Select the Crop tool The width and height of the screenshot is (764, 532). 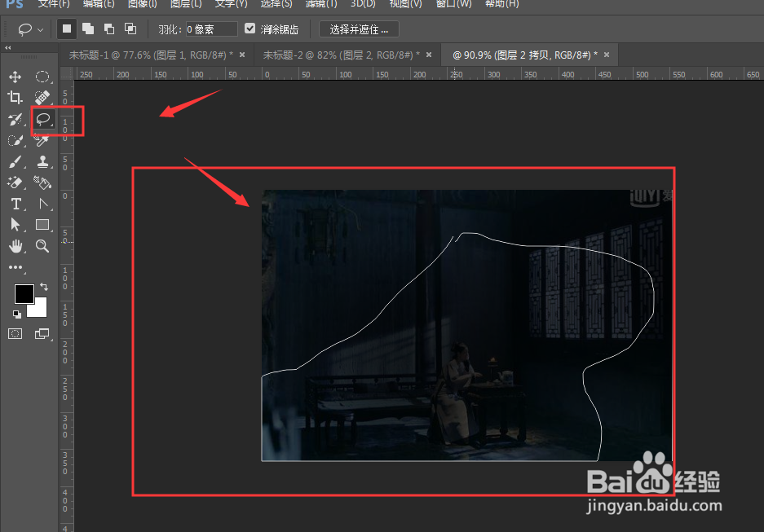(x=15, y=98)
